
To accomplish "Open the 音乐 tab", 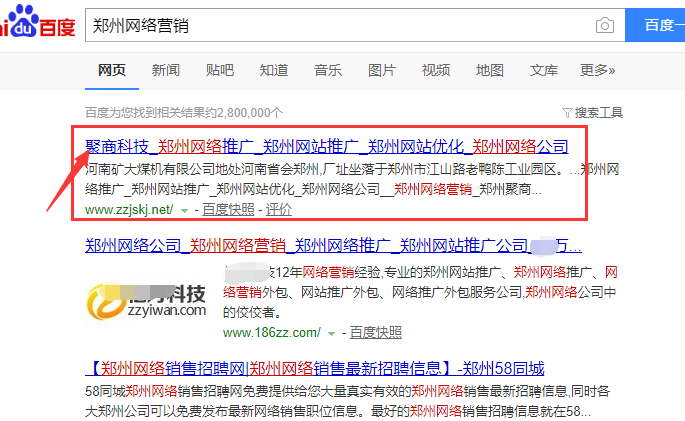I will [x=328, y=70].
